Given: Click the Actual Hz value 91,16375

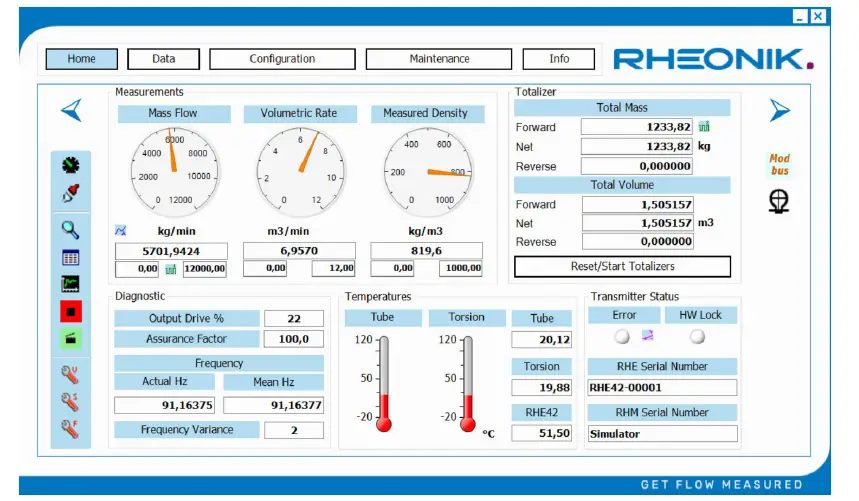Looking at the screenshot, I should 164,405.
